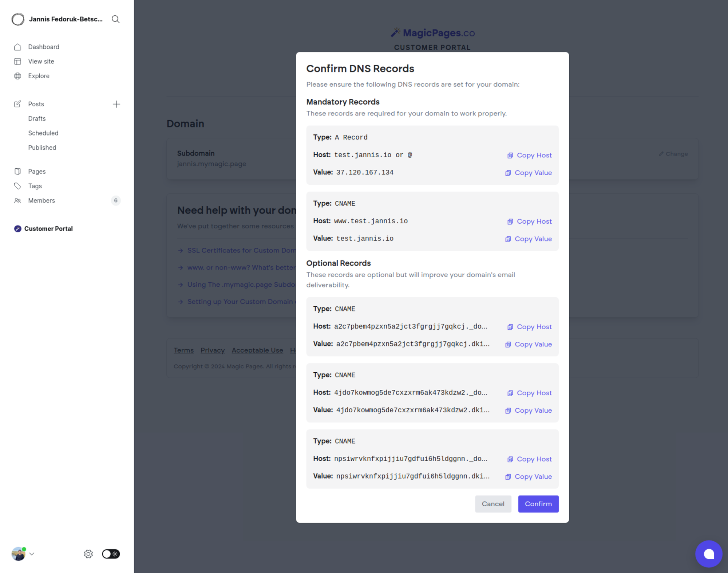The width and height of the screenshot is (728, 573).
Task: Cancel the DNS confirmation dialog
Action: pos(493,504)
